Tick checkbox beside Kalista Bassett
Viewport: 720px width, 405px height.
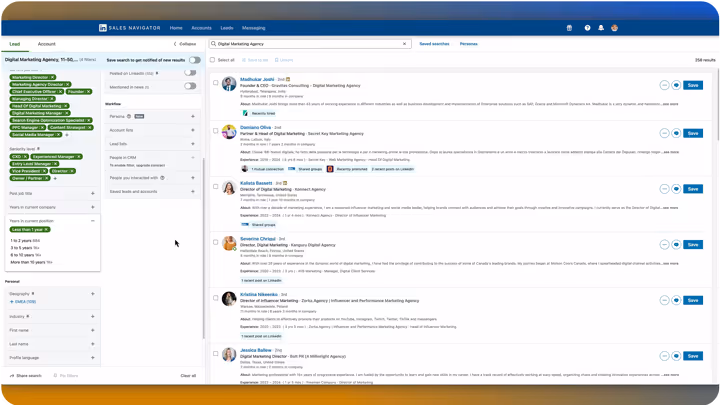coord(215,186)
